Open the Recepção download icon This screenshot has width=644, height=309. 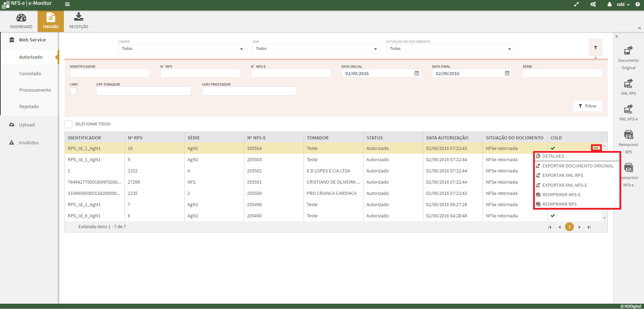(x=79, y=17)
